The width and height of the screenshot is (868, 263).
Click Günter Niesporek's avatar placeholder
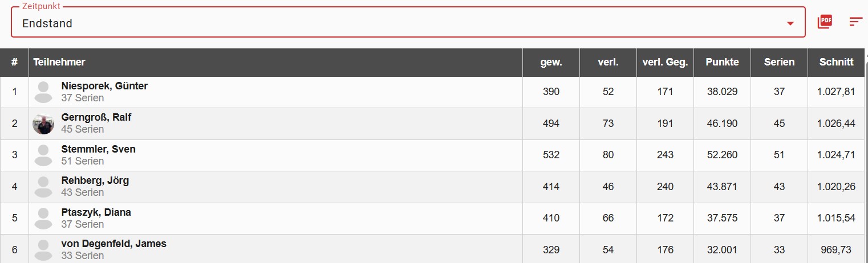tap(43, 92)
